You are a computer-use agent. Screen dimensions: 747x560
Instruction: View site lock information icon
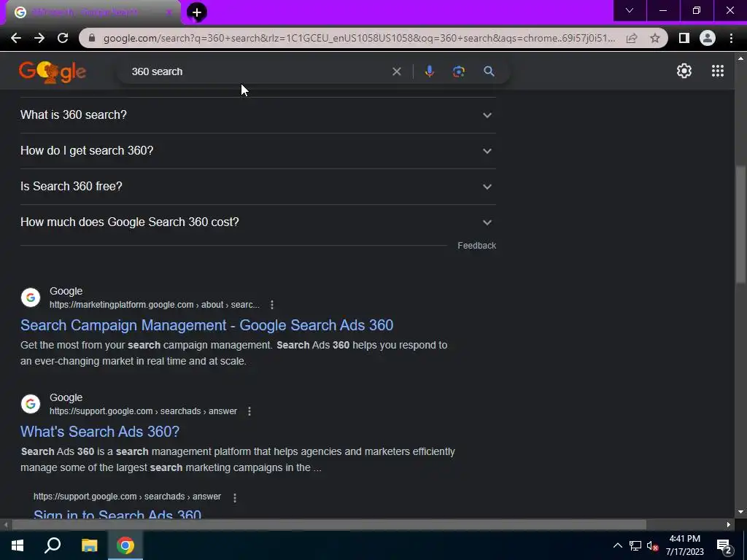[92, 38]
